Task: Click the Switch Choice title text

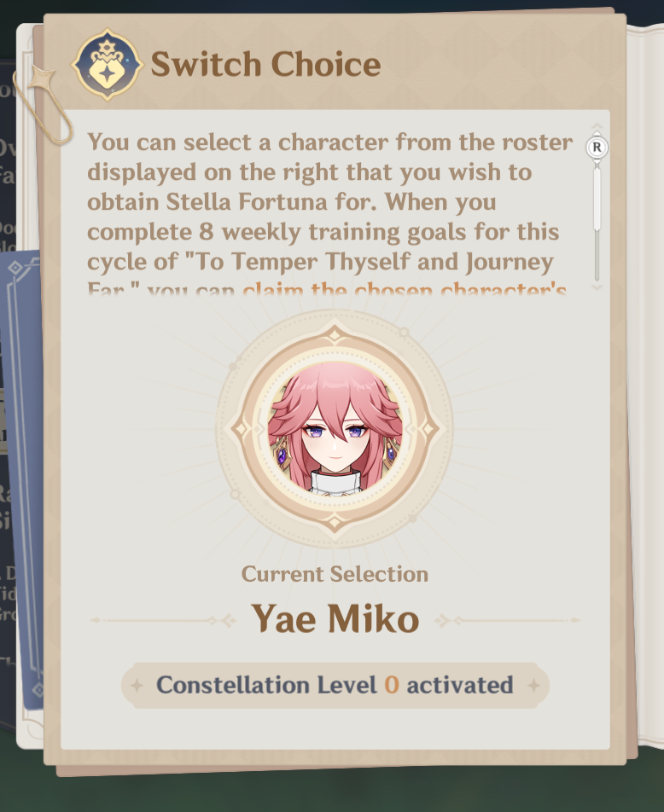Action: tap(266, 64)
